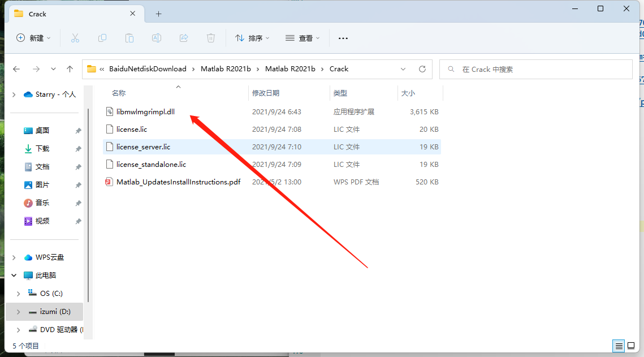Switch to large thumbnails view icon
The height and width of the screenshot is (357, 644).
pyautogui.click(x=631, y=346)
